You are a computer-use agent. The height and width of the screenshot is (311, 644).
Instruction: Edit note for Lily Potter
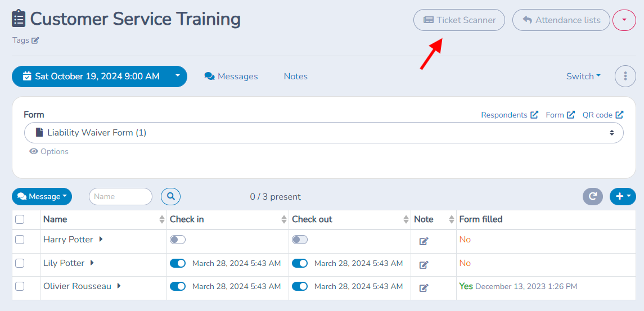424,264
